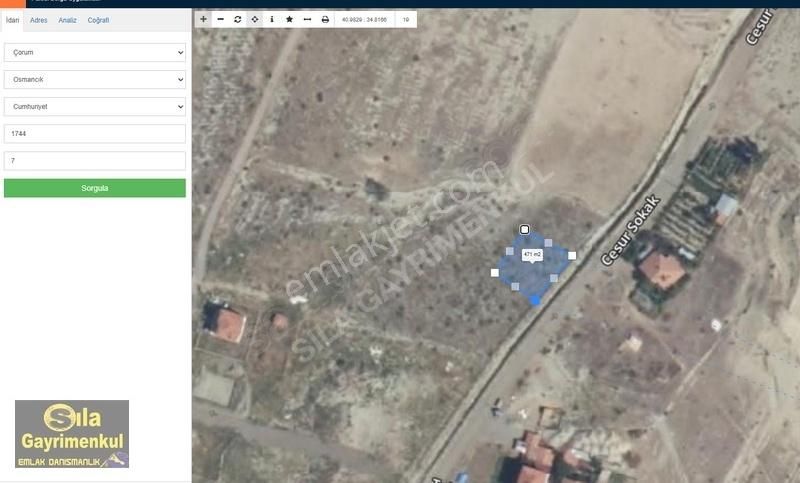The image size is (800, 483).
Task: Click the rotate handle above the parcel
Action: tap(524, 230)
